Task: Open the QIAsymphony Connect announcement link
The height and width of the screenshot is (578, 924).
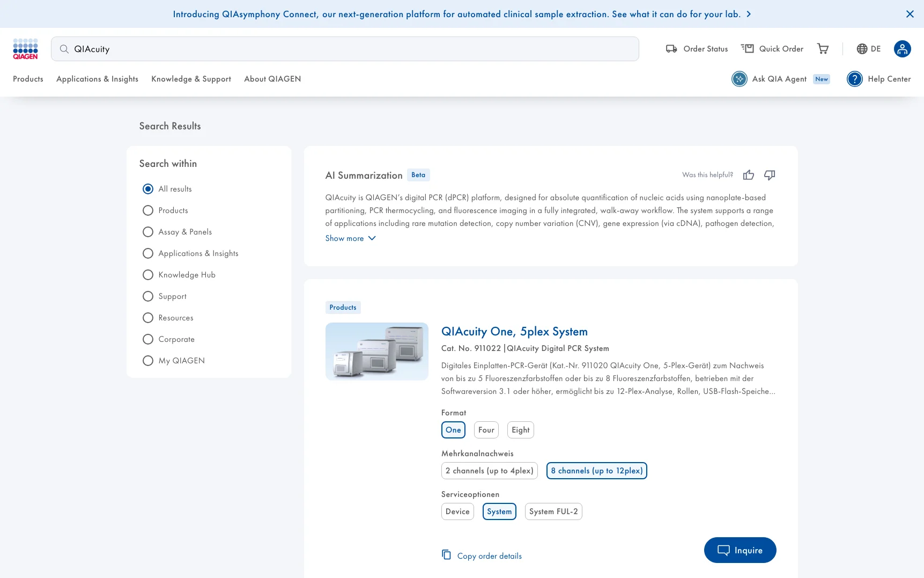Action: pos(462,14)
